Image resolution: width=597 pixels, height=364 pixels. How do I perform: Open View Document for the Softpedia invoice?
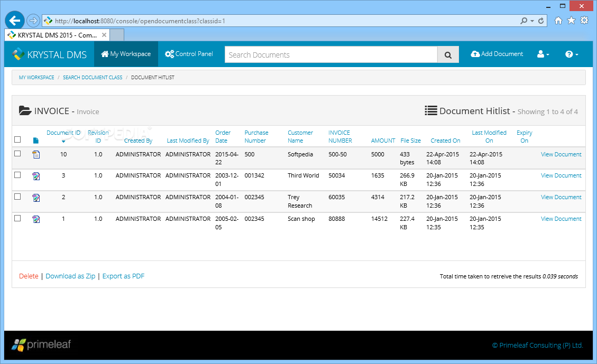[561, 154]
